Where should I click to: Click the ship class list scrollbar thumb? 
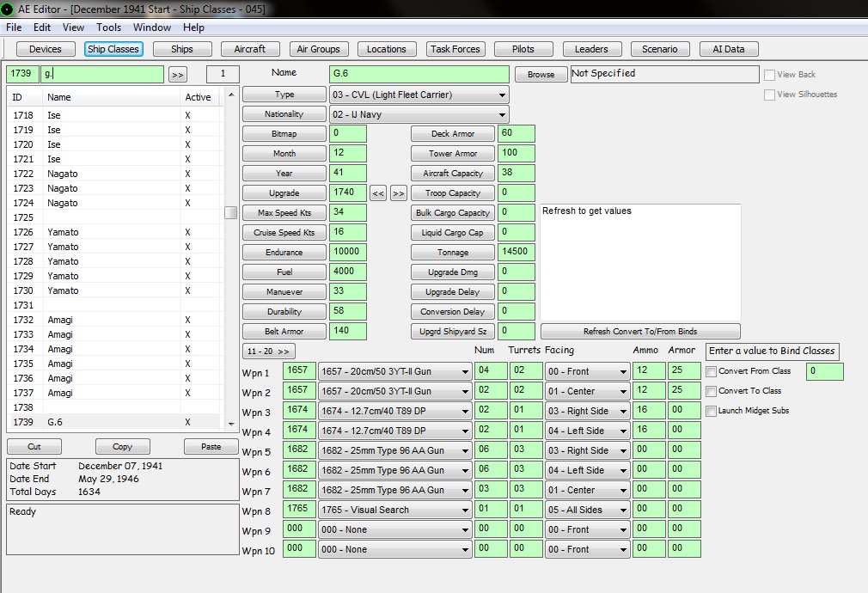231,212
